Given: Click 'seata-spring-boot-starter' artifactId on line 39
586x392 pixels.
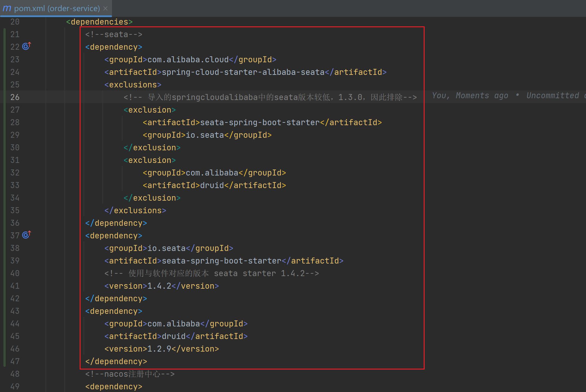Looking at the screenshot, I should (222, 261).
